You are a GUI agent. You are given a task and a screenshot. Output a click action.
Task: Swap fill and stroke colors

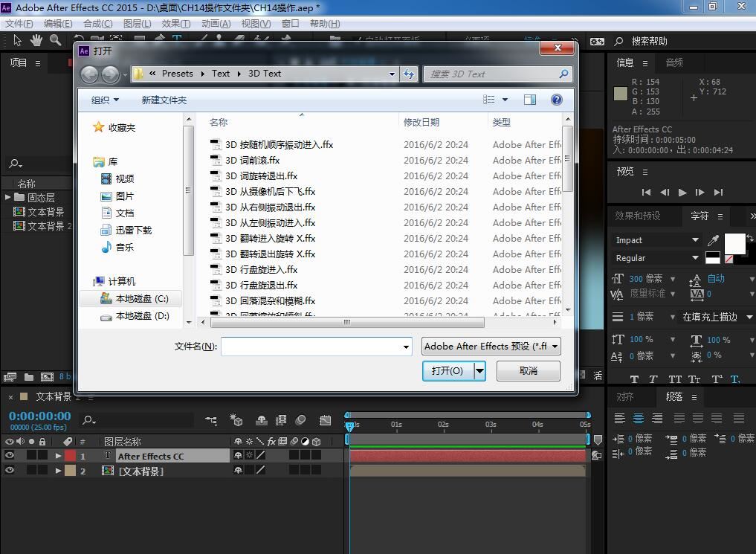750,238
